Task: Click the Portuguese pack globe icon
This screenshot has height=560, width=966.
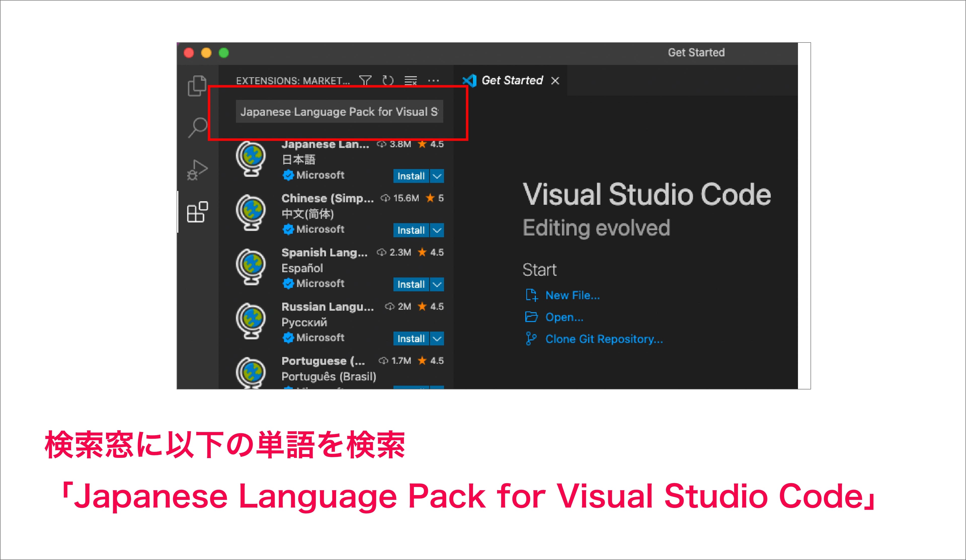Action: (251, 373)
